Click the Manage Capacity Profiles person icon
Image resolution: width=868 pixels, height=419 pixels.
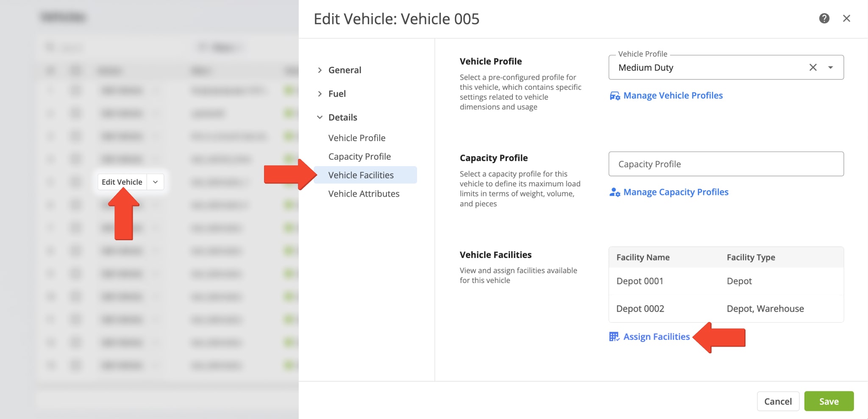[x=615, y=192]
